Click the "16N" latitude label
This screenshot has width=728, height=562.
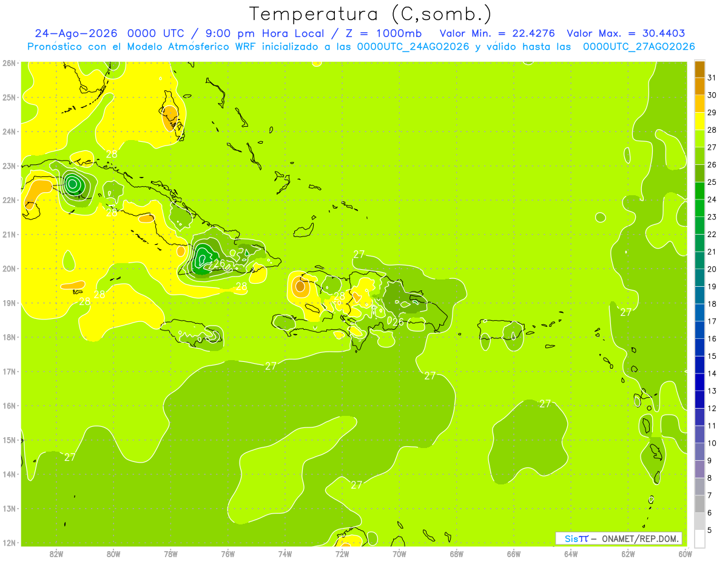9,406
